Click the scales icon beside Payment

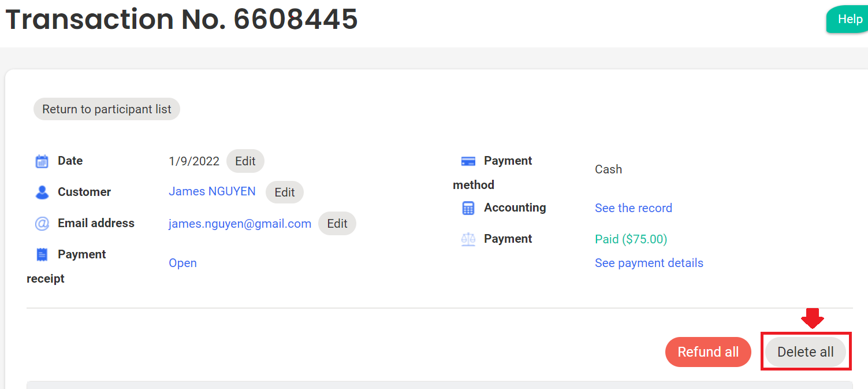tap(468, 239)
